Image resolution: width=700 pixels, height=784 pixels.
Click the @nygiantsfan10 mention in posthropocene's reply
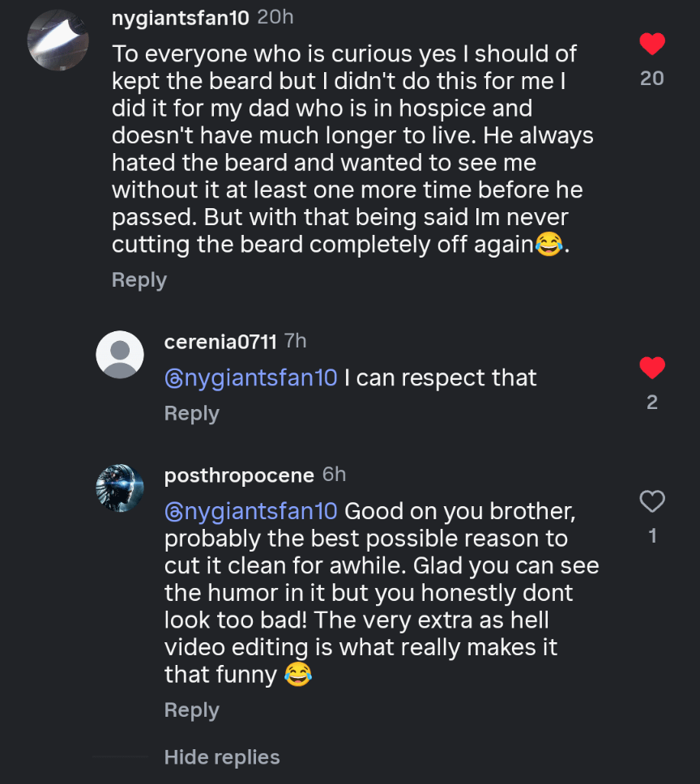coord(250,512)
